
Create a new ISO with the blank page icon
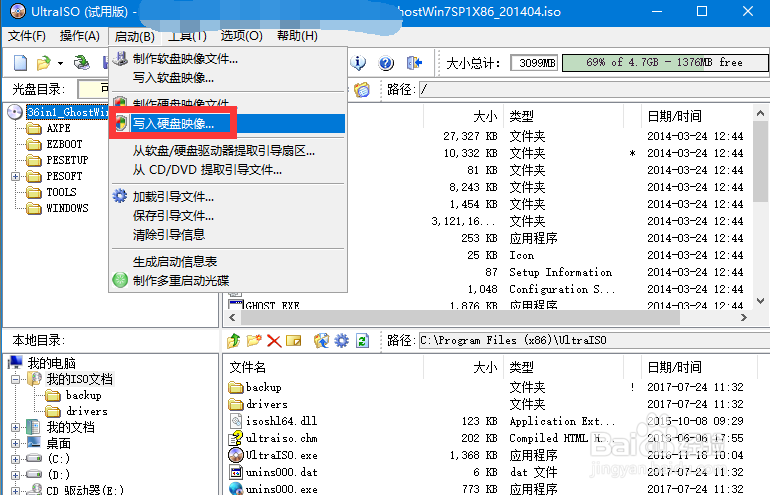click(20, 63)
